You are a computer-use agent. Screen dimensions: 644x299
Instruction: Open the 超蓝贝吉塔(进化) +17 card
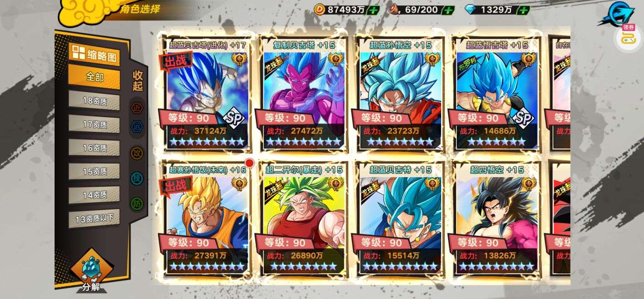(x=204, y=94)
